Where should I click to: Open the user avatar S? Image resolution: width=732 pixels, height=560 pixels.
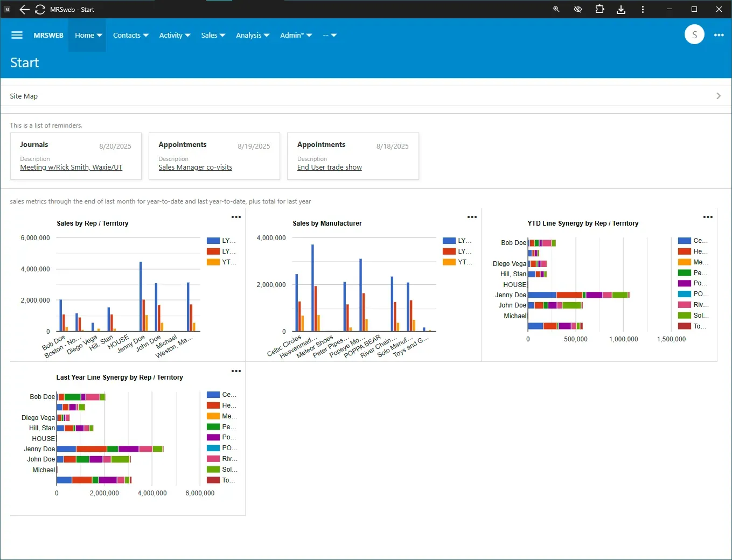pos(694,34)
